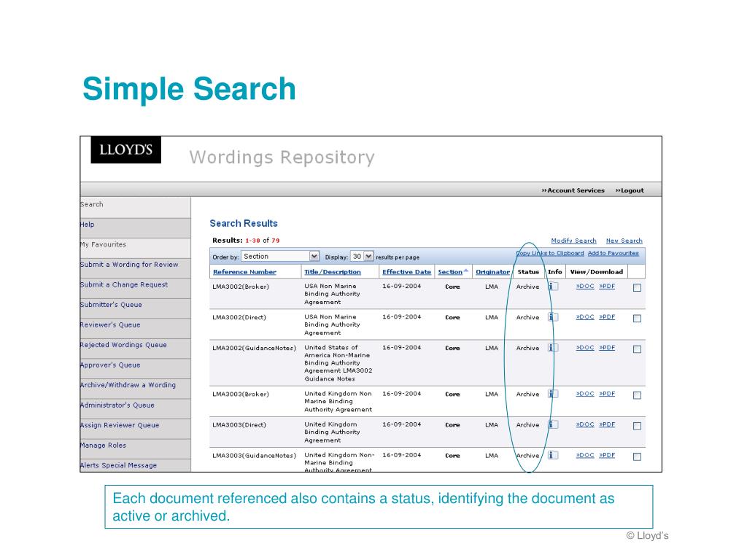The height and width of the screenshot is (560, 747).
Task: Click New Search link
Action: pyautogui.click(x=624, y=241)
